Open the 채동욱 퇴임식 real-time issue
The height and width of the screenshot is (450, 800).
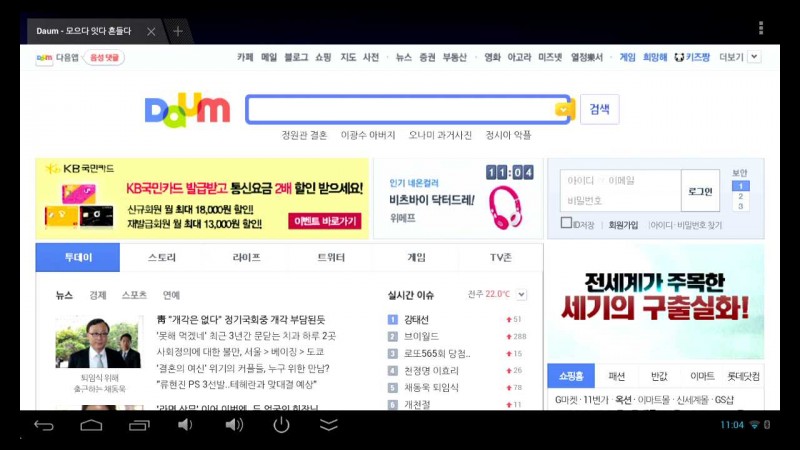point(431,387)
